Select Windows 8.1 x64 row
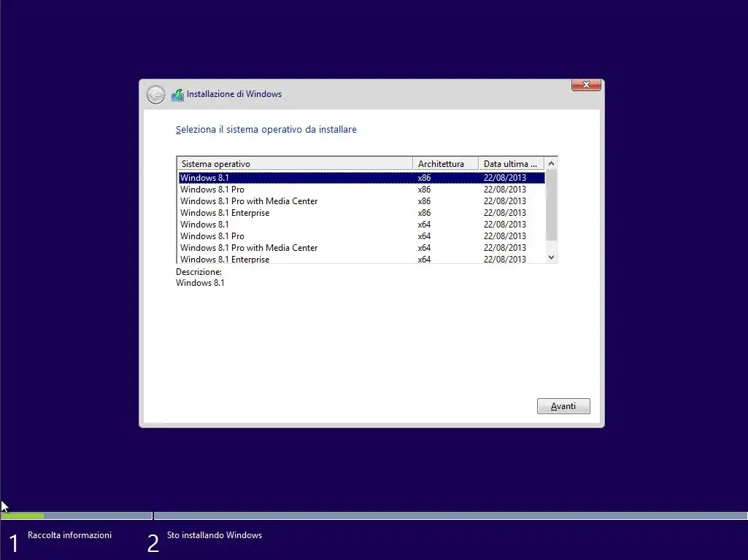Image resolution: width=748 pixels, height=560 pixels. (362, 225)
